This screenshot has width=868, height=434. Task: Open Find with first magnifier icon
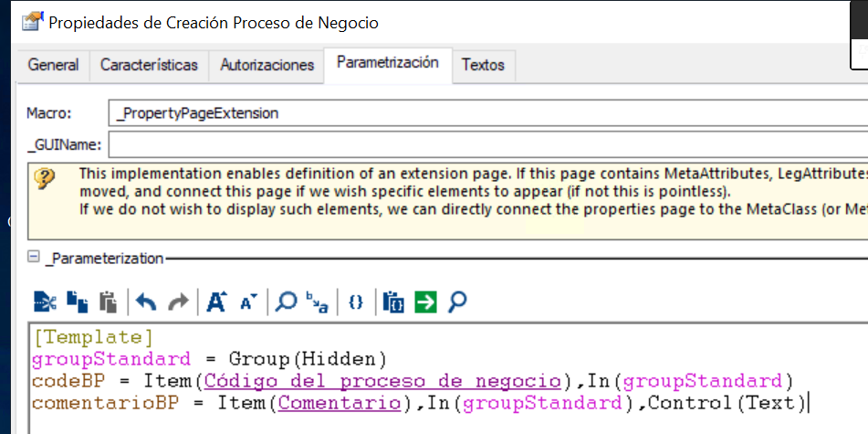[287, 302]
